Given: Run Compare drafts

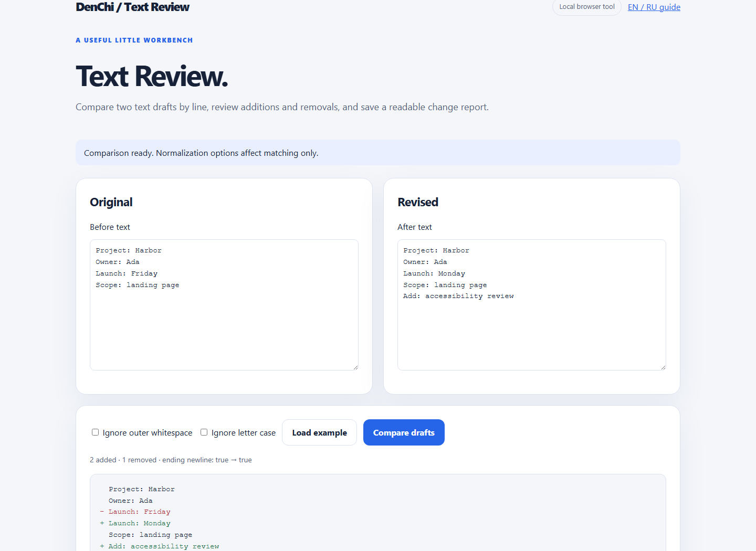Looking at the screenshot, I should (404, 432).
